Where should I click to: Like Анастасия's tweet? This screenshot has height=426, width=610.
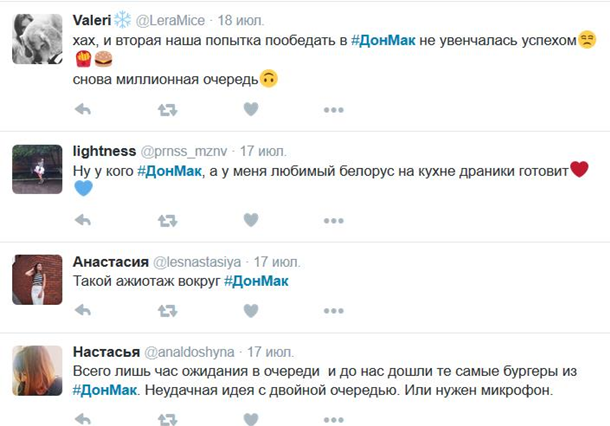(251, 310)
